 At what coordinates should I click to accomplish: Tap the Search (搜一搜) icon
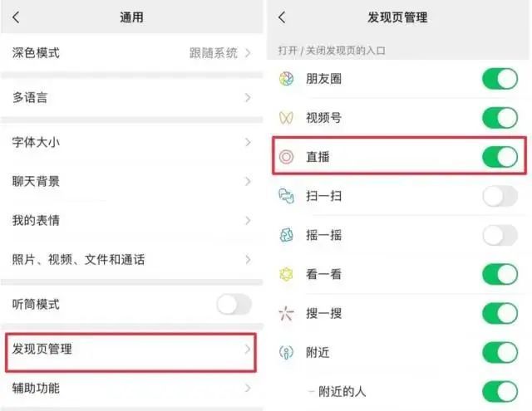click(286, 313)
